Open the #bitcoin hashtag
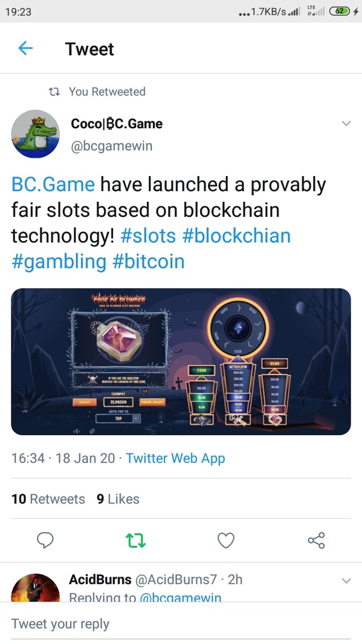Viewport: 362px width, 644px height. pos(149,262)
